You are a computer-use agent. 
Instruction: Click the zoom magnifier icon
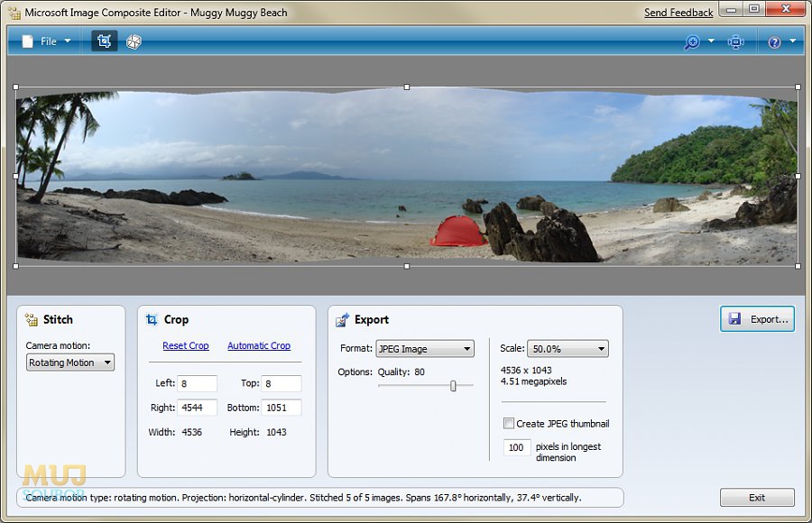point(692,42)
